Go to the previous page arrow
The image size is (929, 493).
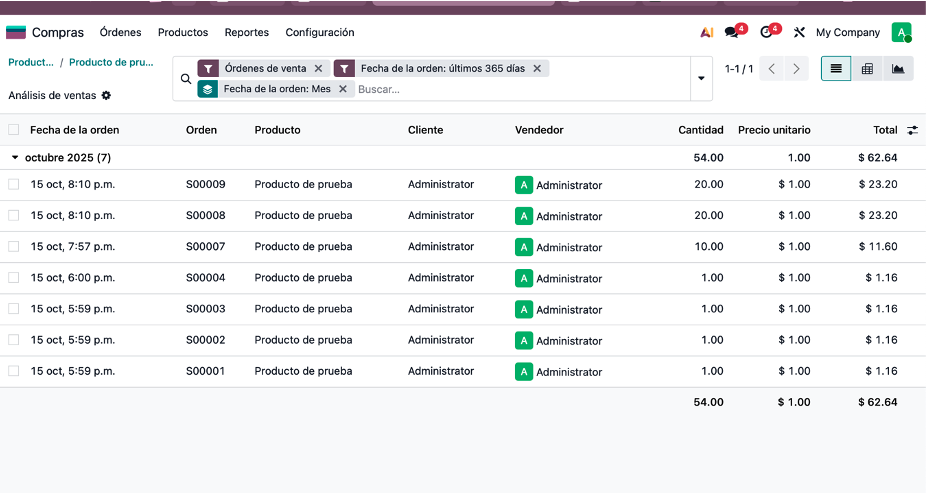point(771,69)
